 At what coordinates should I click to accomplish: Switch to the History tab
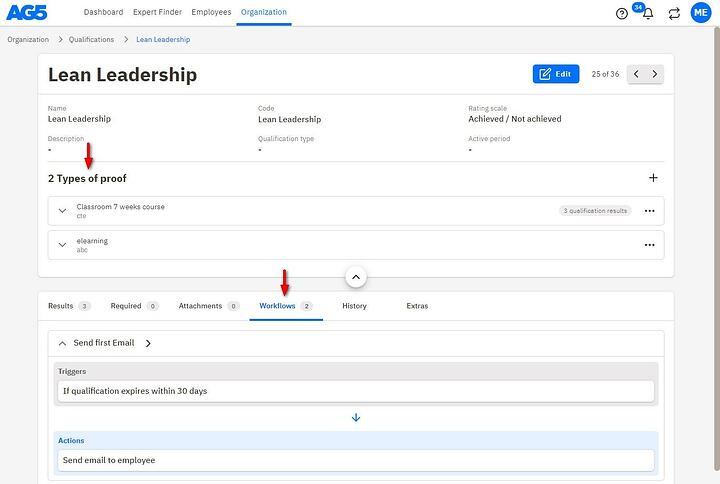(354, 306)
